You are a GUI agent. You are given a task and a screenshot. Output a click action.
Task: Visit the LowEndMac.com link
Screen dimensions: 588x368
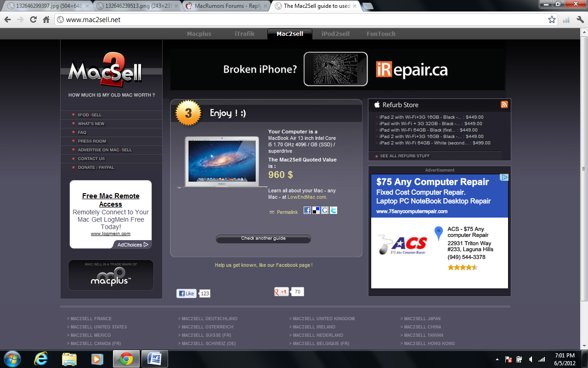click(x=307, y=197)
